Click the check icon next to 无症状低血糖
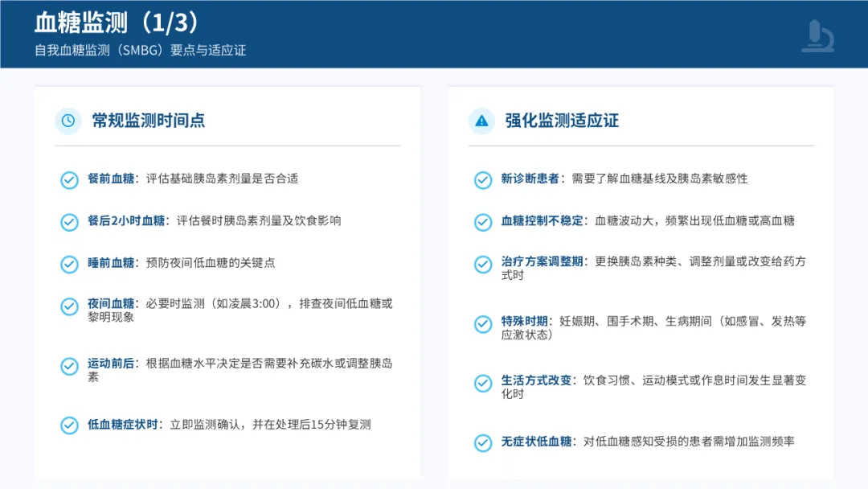868x489 pixels. [483, 443]
